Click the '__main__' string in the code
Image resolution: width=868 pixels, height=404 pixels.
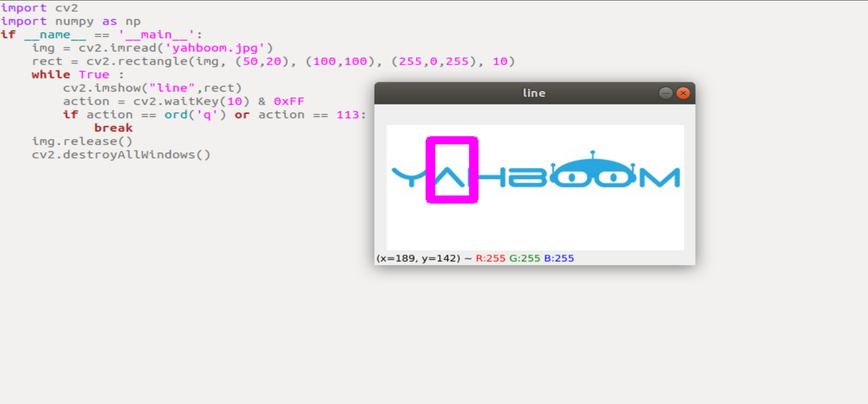pos(156,35)
